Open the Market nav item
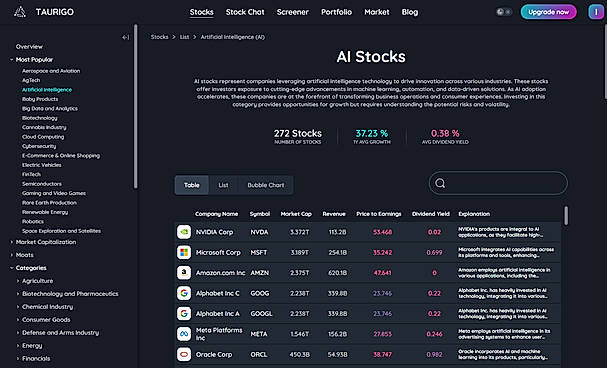Screen dimensions: 607x368 coord(377,12)
